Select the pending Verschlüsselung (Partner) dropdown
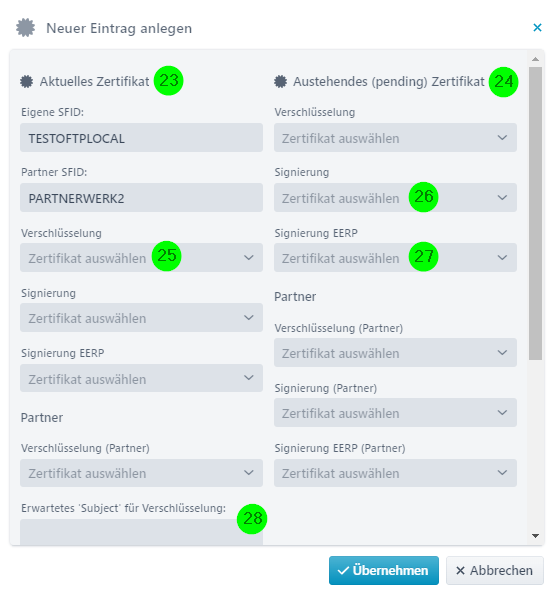 (395, 353)
